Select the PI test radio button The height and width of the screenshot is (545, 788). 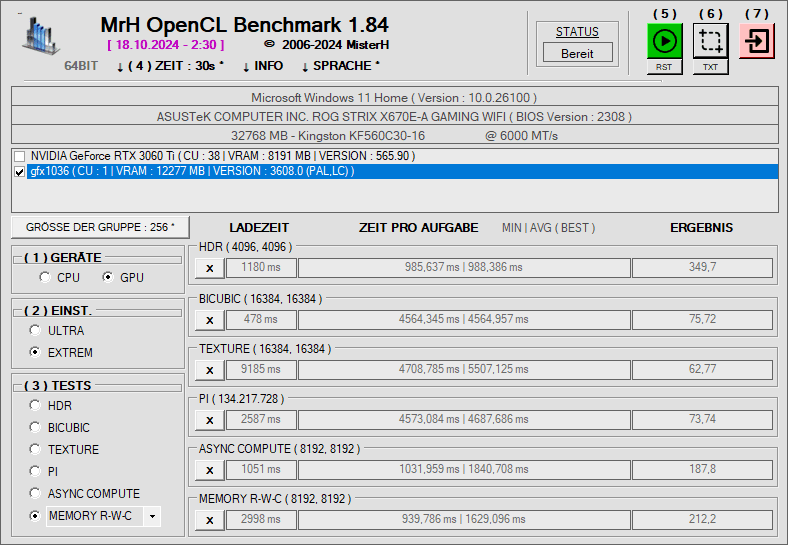point(35,471)
